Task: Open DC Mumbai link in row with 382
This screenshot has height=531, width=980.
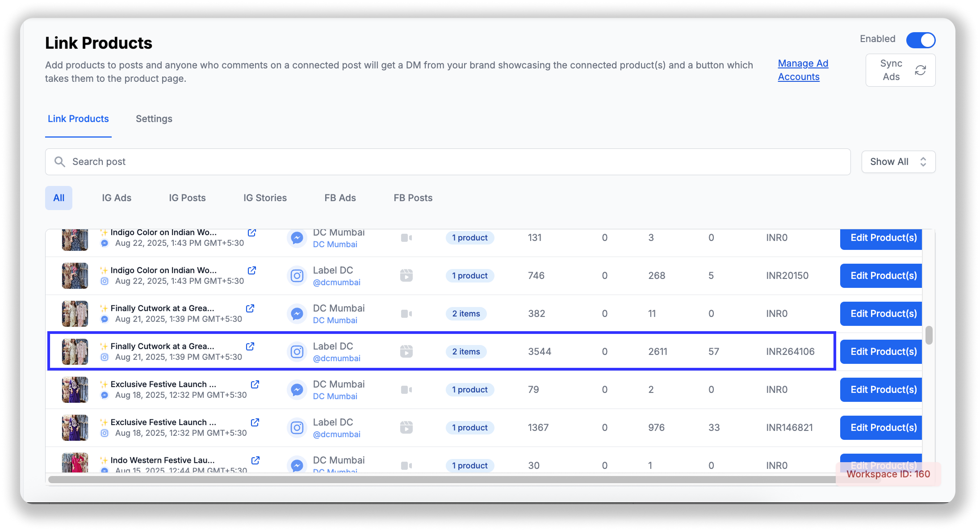Action: point(335,320)
